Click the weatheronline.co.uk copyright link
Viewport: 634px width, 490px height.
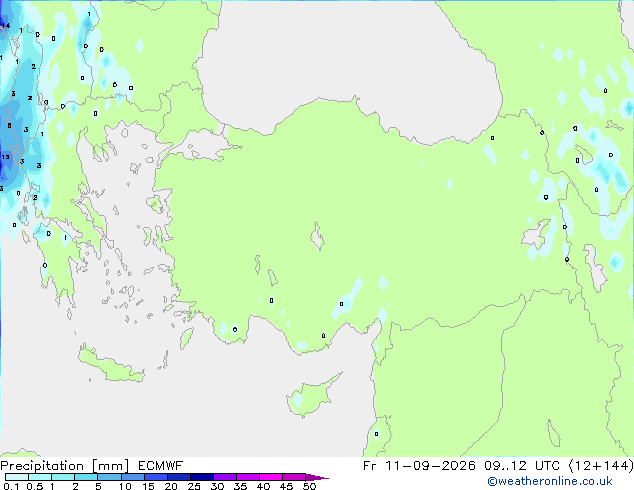click(x=549, y=481)
